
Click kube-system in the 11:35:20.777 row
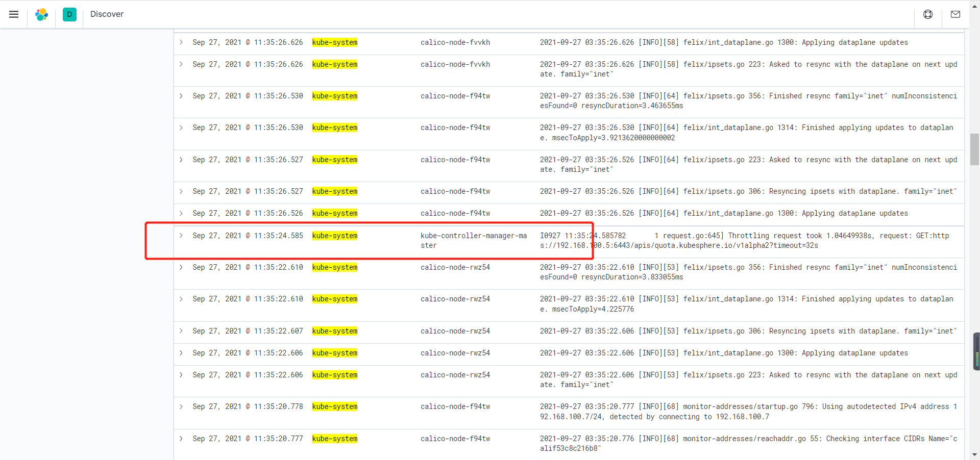[x=335, y=439]
